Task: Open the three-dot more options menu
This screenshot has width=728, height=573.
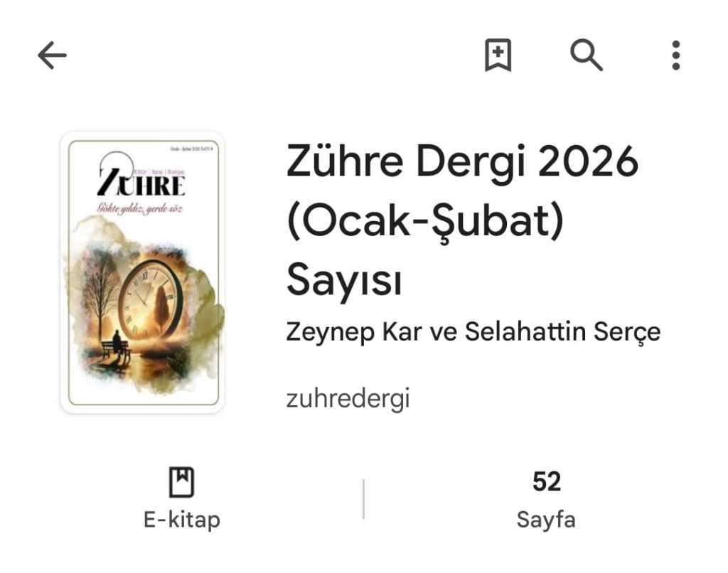Action: pyautogui.click(x=676, y=55)
